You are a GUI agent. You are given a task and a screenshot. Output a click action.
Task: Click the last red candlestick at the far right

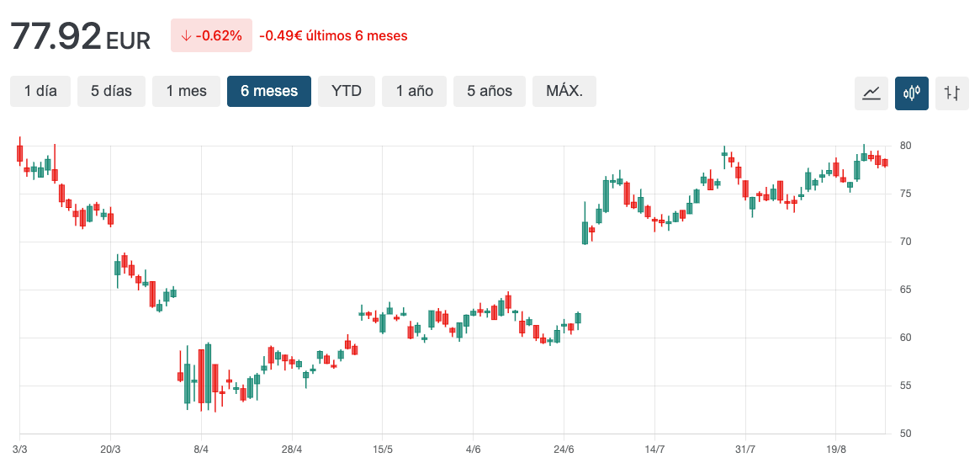point(885,162)
